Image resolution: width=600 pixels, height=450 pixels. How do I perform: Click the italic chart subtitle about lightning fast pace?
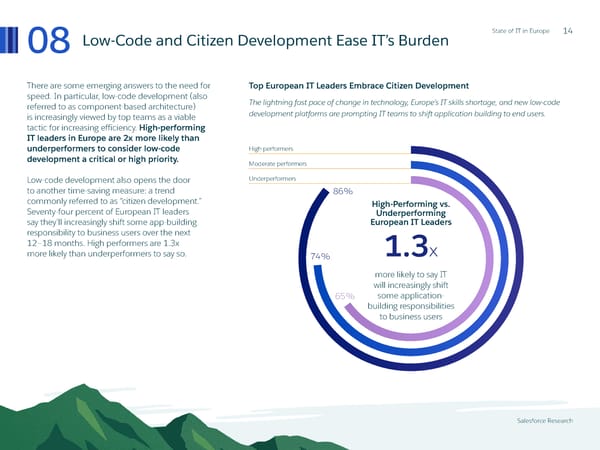(x=410, y=110)
